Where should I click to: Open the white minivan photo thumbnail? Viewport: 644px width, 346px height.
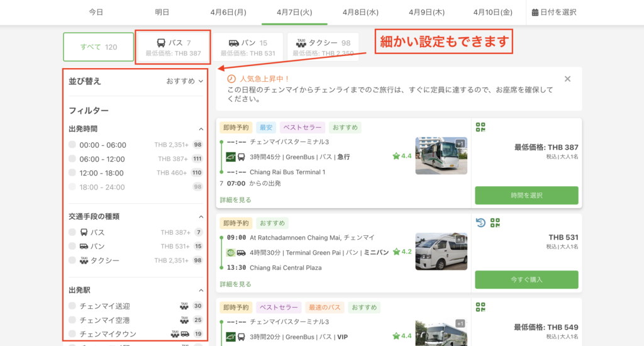441,252
